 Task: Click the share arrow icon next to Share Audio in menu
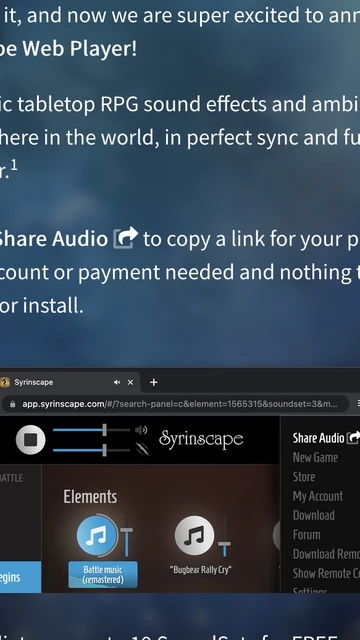point(353,438)
